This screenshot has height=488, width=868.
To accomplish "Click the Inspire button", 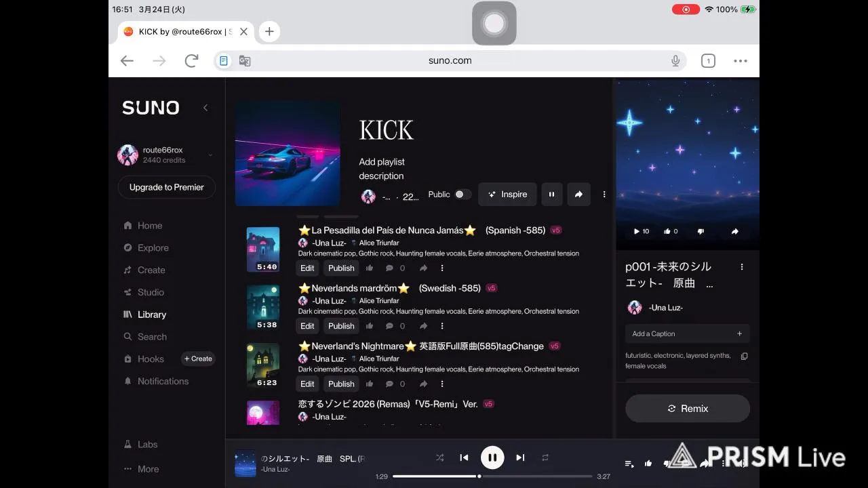I will tap(507, 195).
